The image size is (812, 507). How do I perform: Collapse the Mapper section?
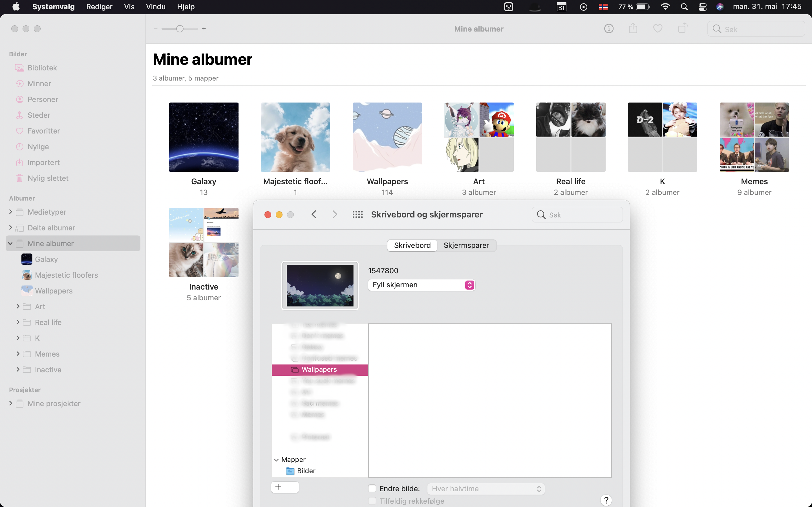(x=277, y=460)
